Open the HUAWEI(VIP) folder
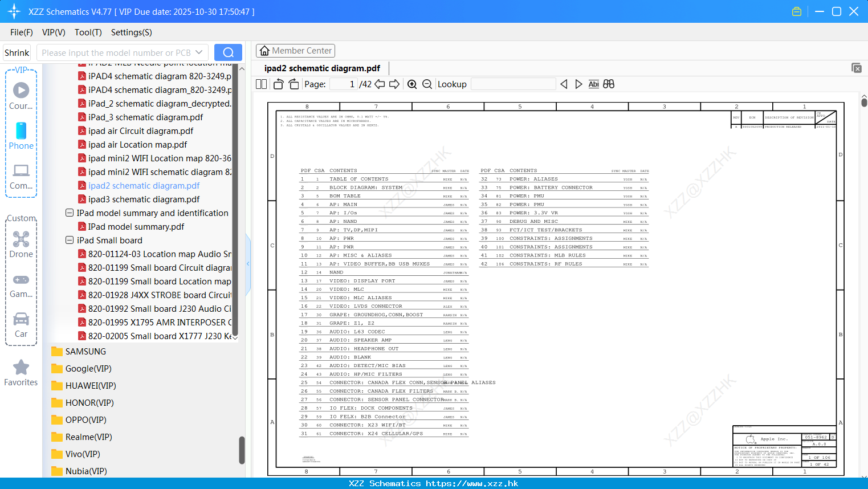This screenshot has height=489, width=868. (84, 385)
